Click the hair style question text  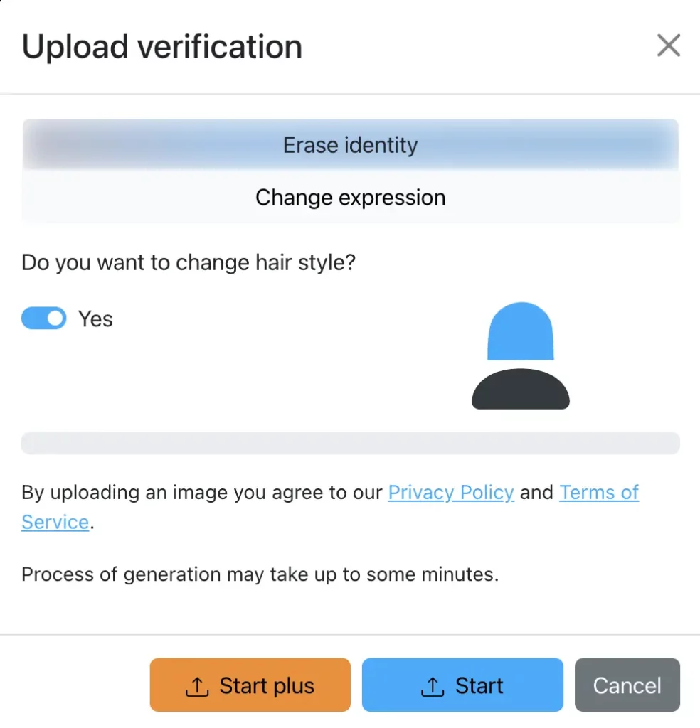189,262
